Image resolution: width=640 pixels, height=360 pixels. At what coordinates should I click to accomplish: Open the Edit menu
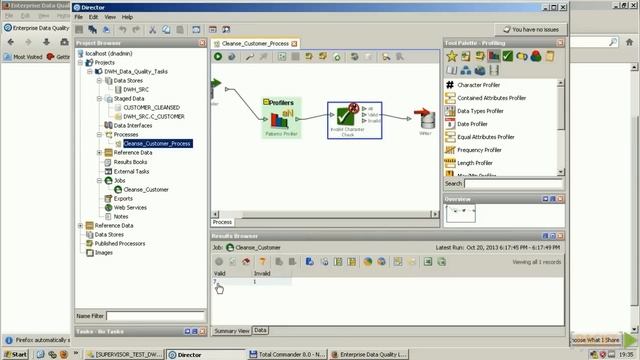[93, 17]
